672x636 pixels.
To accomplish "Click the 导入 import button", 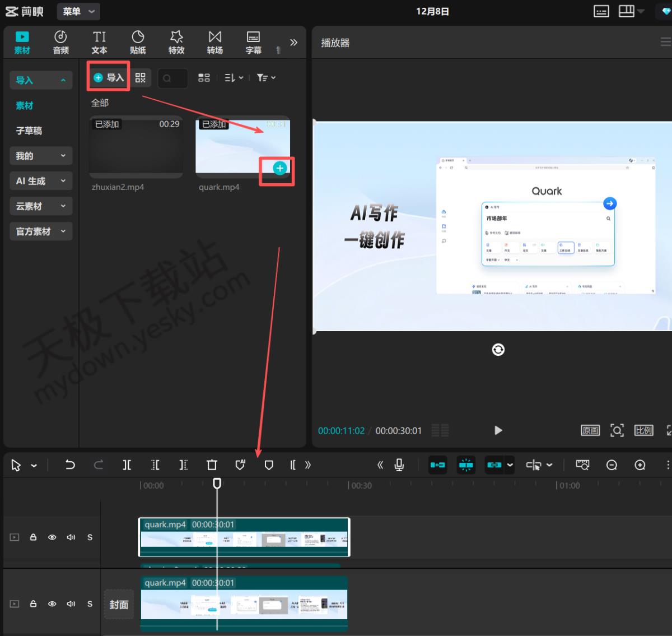I will tap(109, 77).
